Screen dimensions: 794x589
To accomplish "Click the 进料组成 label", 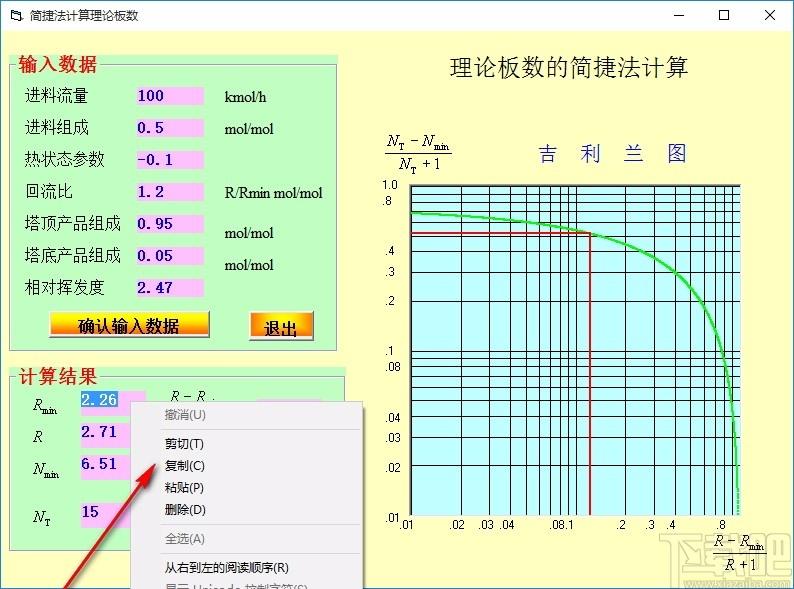I will pos(57,127).
